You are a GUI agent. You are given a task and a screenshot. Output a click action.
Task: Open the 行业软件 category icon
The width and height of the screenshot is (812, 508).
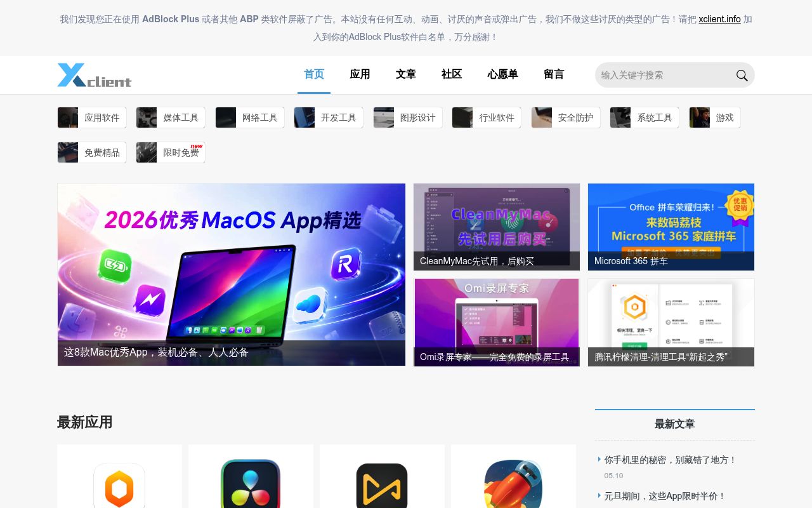tap(462, 117)
